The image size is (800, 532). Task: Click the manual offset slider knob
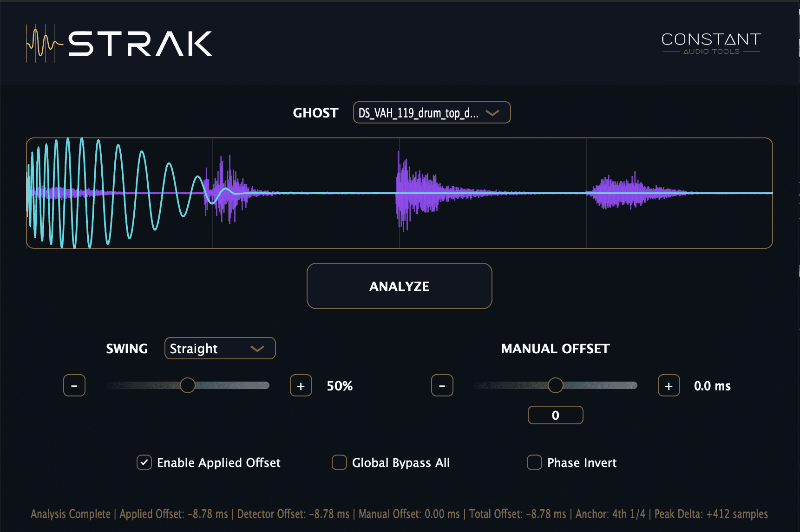(556, 385)
